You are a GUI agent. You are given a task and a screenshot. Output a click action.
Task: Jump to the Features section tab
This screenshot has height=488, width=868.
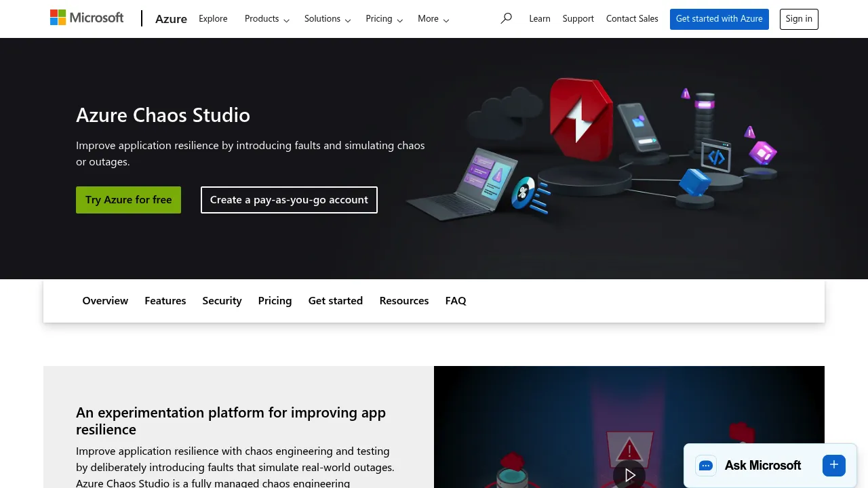(x=165, y=301)
